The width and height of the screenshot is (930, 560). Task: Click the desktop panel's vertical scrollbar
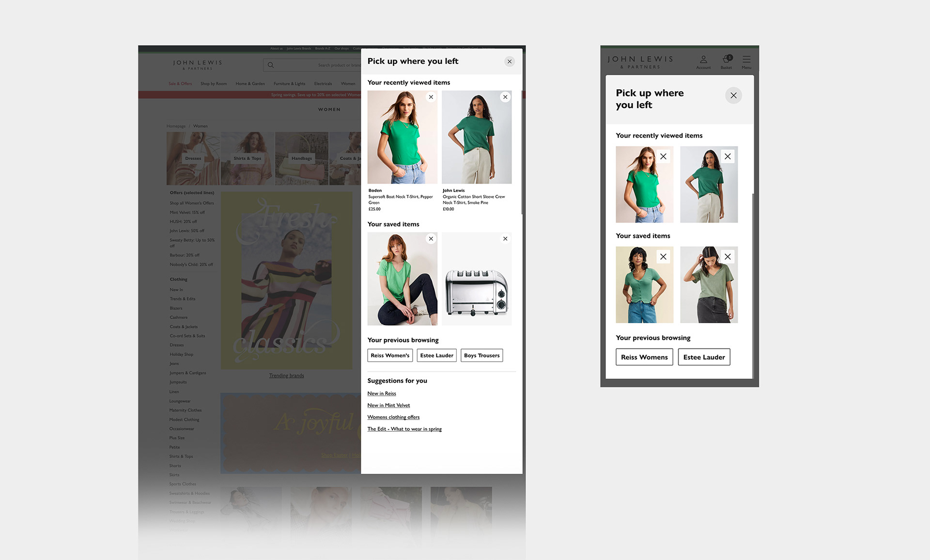pyautogui.click(x=522, y=152)
